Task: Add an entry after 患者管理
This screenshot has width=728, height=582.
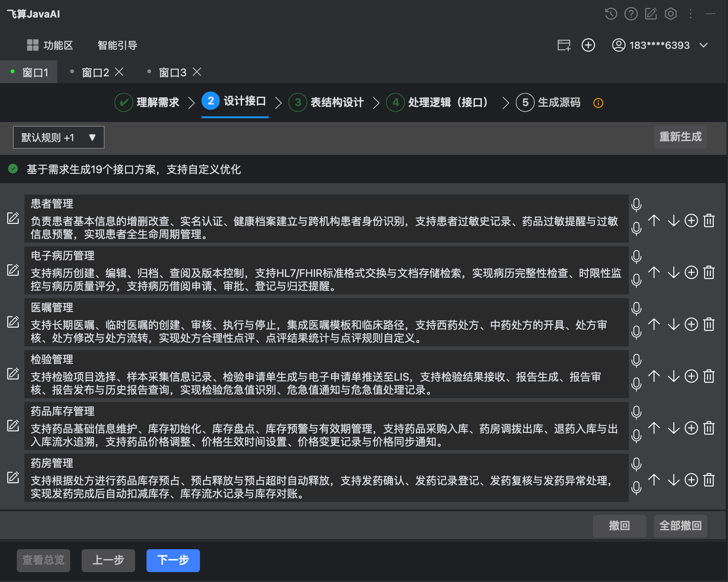Action: 691,220
